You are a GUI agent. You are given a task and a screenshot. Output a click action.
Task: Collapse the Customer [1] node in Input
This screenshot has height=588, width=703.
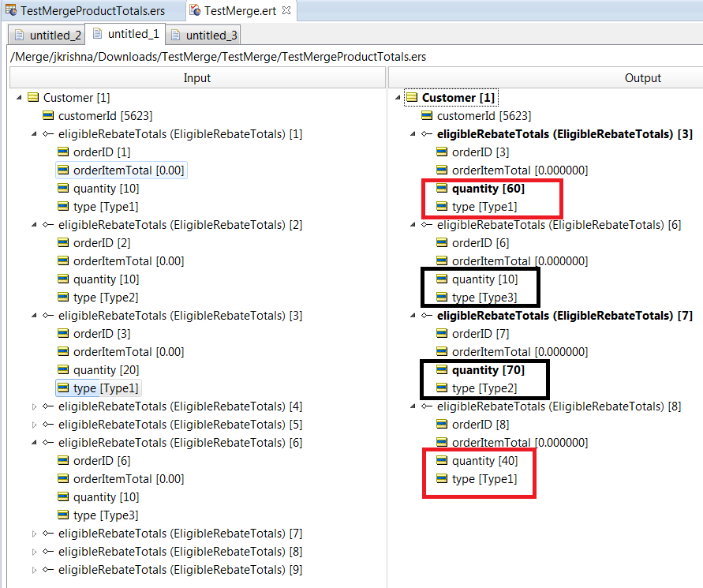tap(18, 97)
